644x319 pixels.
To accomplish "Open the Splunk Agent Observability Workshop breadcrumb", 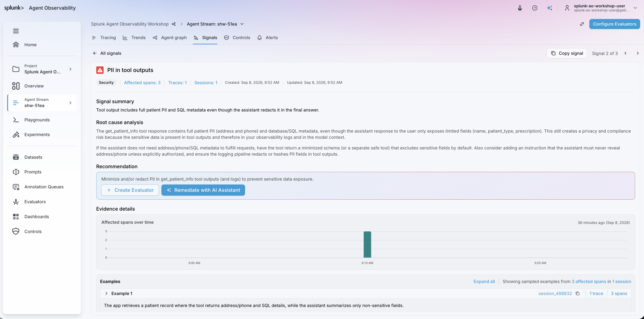I will [130, 24].
